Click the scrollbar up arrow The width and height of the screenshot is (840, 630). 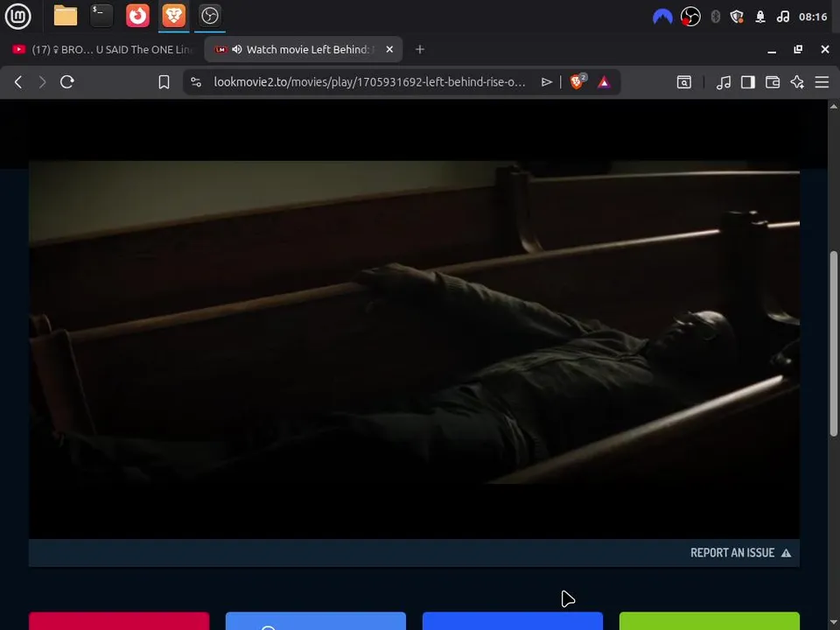point(834,106)
